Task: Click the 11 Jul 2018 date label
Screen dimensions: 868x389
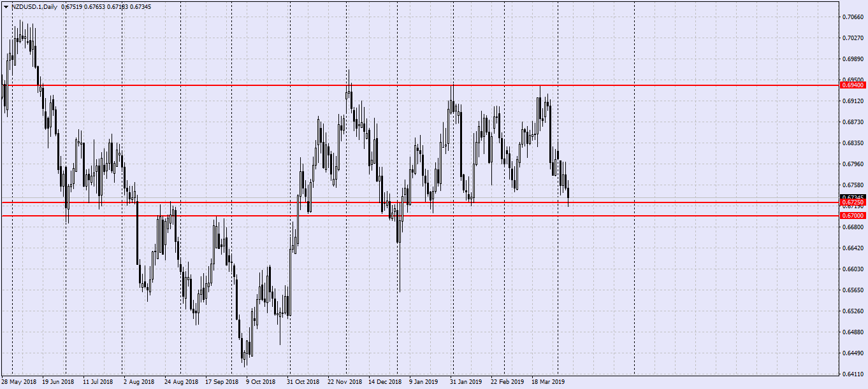Action: point(98,382)
